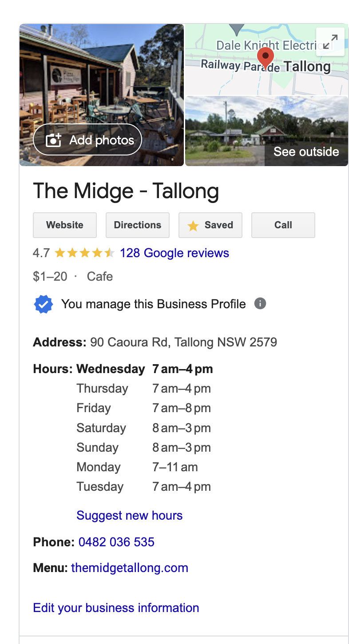Open the Website button

[65, 225]
